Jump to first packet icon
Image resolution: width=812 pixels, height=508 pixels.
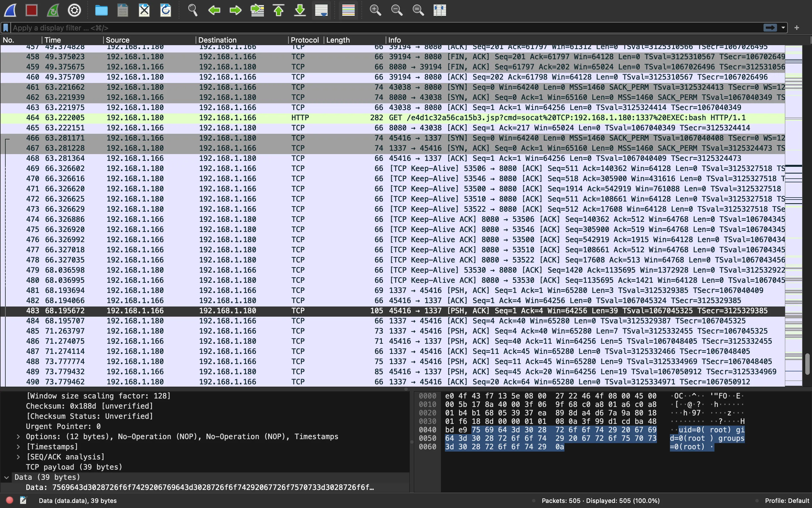[279, 10]
